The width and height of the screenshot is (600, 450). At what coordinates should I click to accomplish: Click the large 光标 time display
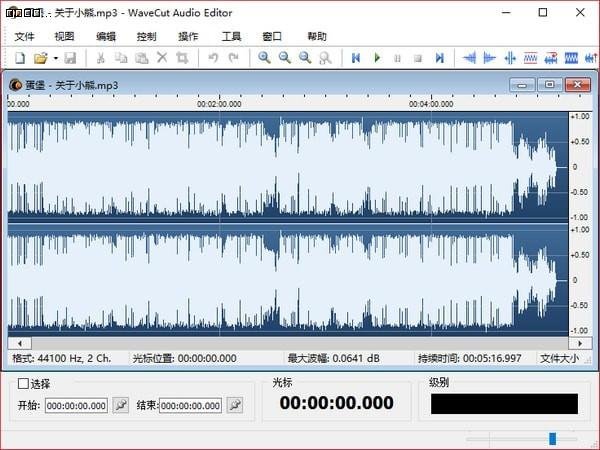coord(336,403)
